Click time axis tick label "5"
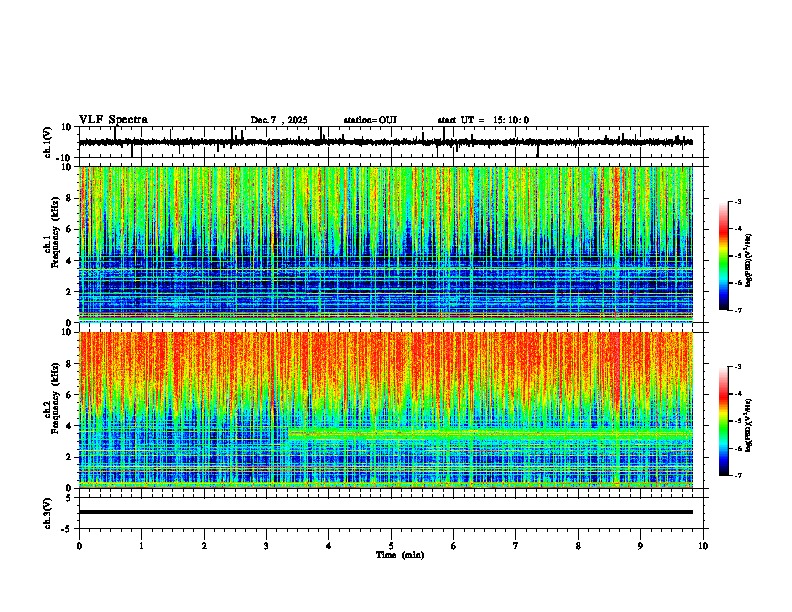This screenshot has height=612, width=792. [x=391, y=546]
